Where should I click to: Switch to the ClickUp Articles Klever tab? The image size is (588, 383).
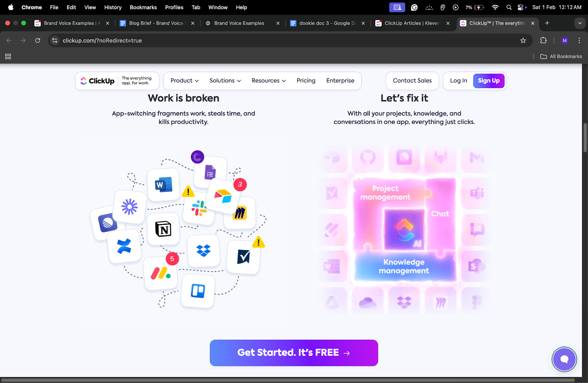pos(412,23)
